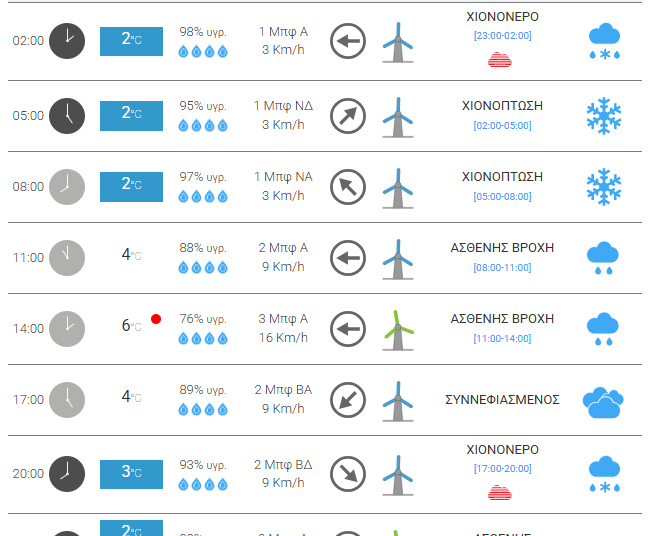
Task: Click the wind turbine icon at 08:00
Action: (x=398, y=187)
